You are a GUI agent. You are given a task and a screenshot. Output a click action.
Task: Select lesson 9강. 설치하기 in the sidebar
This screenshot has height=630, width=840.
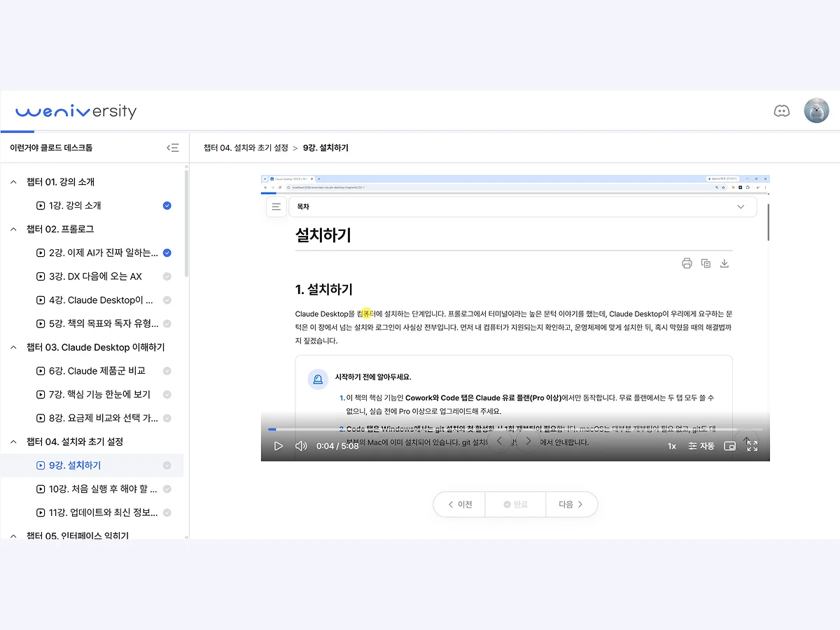tap(92, 465)
